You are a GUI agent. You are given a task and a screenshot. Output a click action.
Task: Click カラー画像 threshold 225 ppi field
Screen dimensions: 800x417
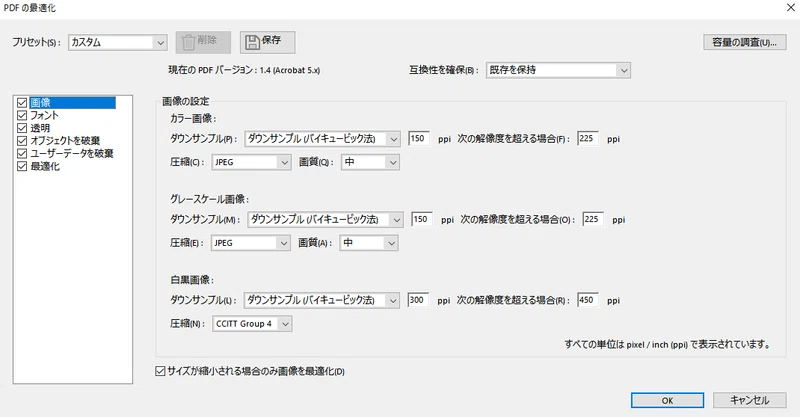pyautogui.click(x=588, y=138)
